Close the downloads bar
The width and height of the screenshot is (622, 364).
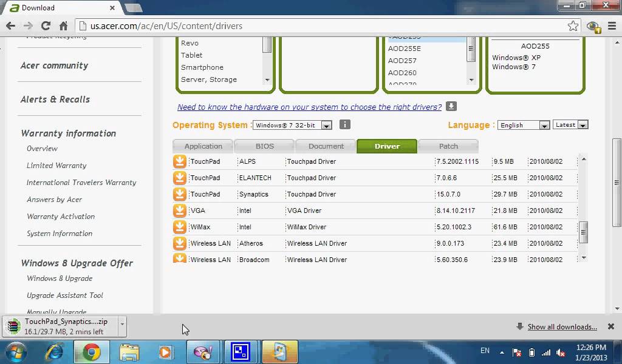(x=611, y=326)
